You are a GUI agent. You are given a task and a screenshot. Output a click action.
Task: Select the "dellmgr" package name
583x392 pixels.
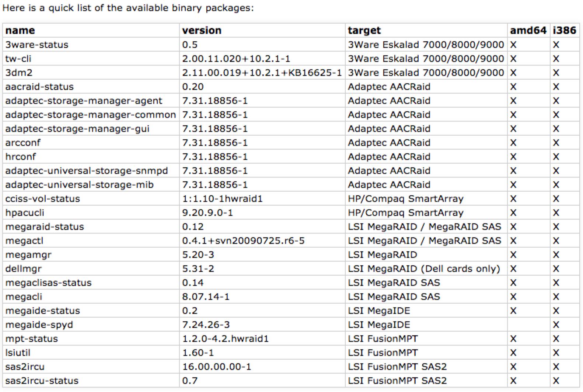24,269
